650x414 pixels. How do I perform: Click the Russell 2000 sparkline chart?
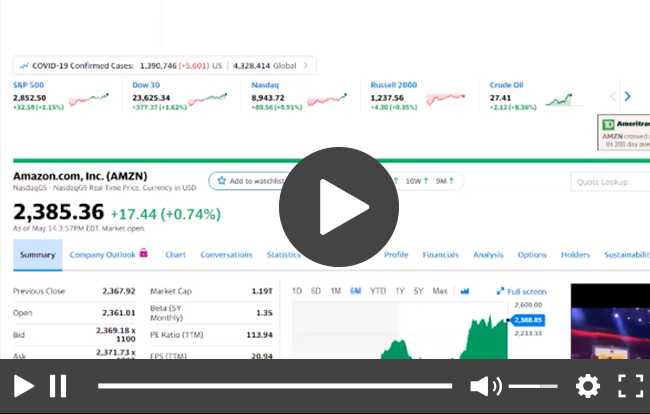(446, 99)
